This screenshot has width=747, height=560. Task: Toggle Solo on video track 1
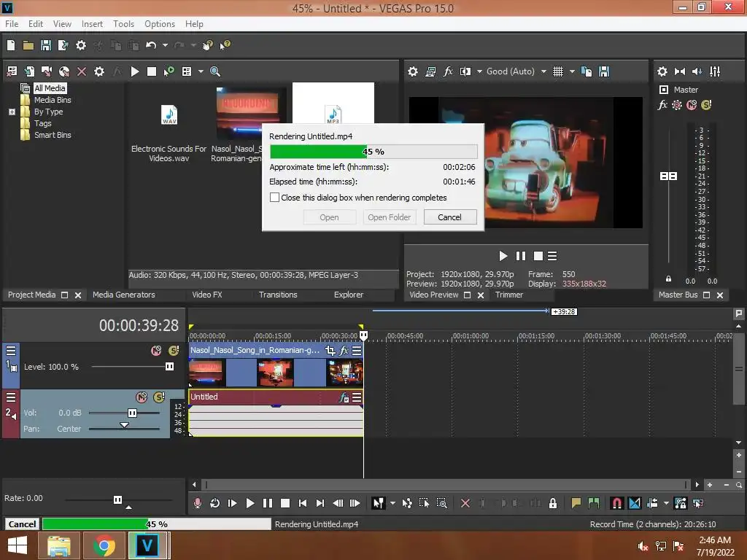pos(174,351)
